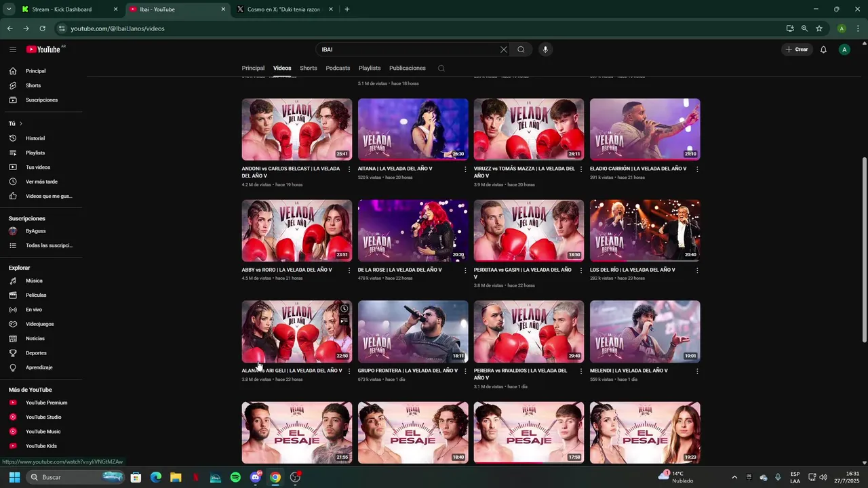The width and height of the screenshot is (868, 488).
Task: Play AITANA La Velada thumbnail
Action: click(413, 129)
